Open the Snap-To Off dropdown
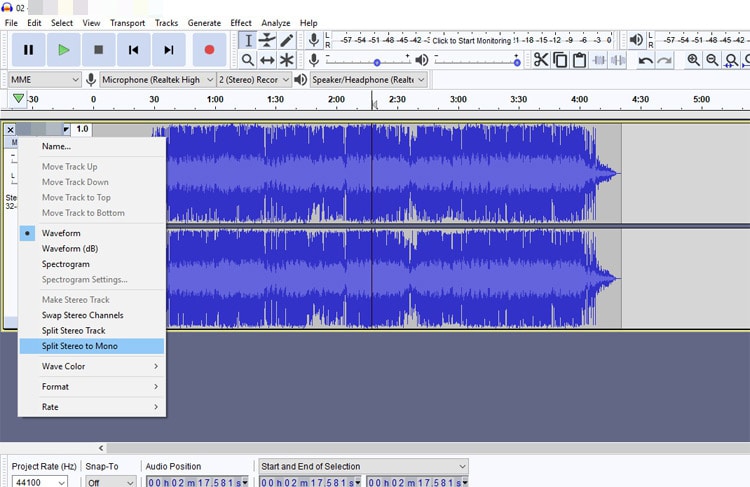750x487 pixels. click(x=110, y=482)
